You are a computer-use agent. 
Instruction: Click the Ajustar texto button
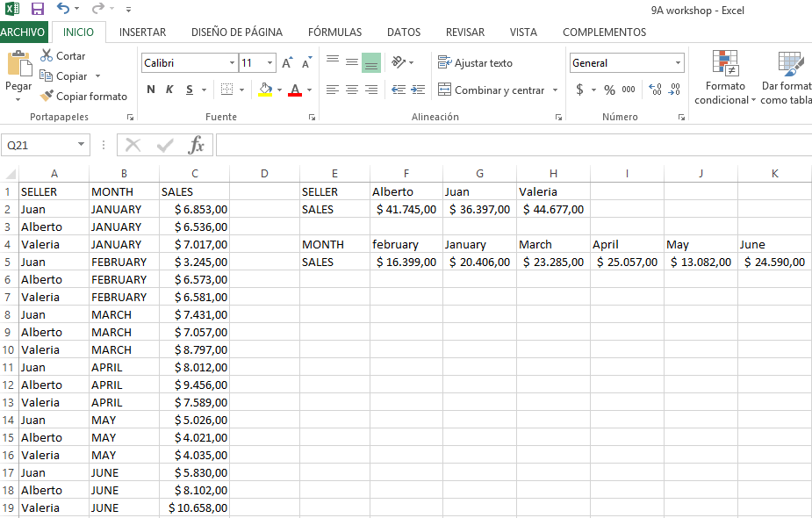coord(475,63)
